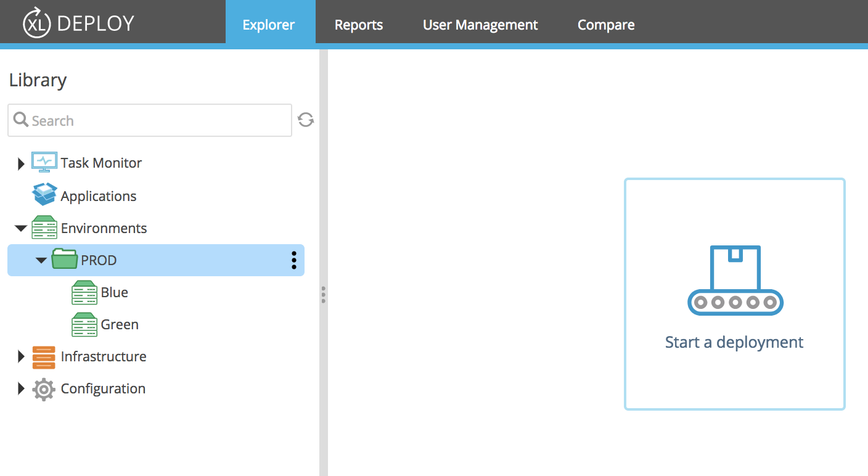The width and height of the screenshot is (868, 476).
Task: Collapse the Environments node
Action: pos(21,228)
